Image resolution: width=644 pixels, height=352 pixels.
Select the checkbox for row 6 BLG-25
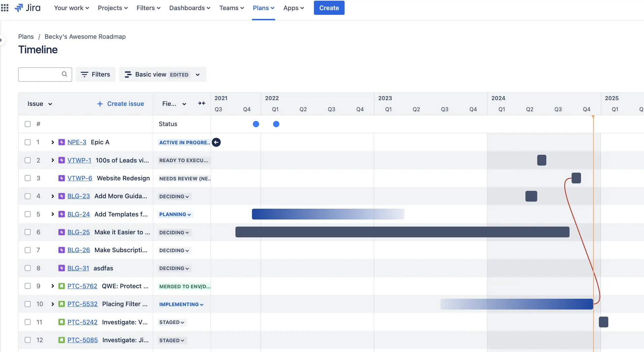click(28, 232)
